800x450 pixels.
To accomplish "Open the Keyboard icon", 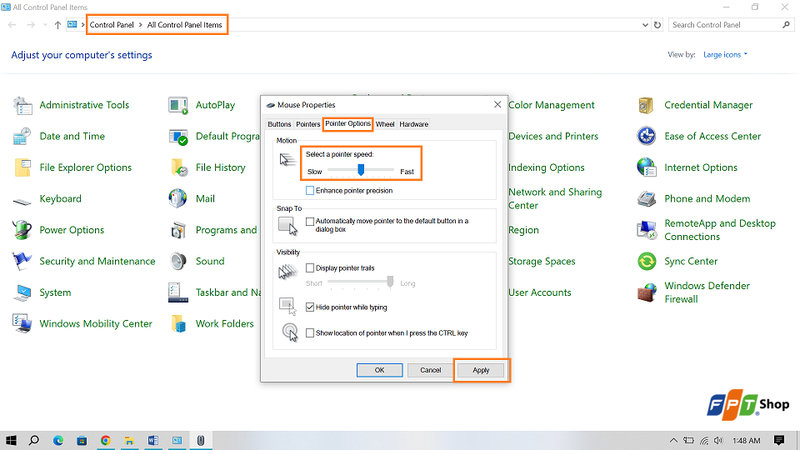I will [22, 202].
